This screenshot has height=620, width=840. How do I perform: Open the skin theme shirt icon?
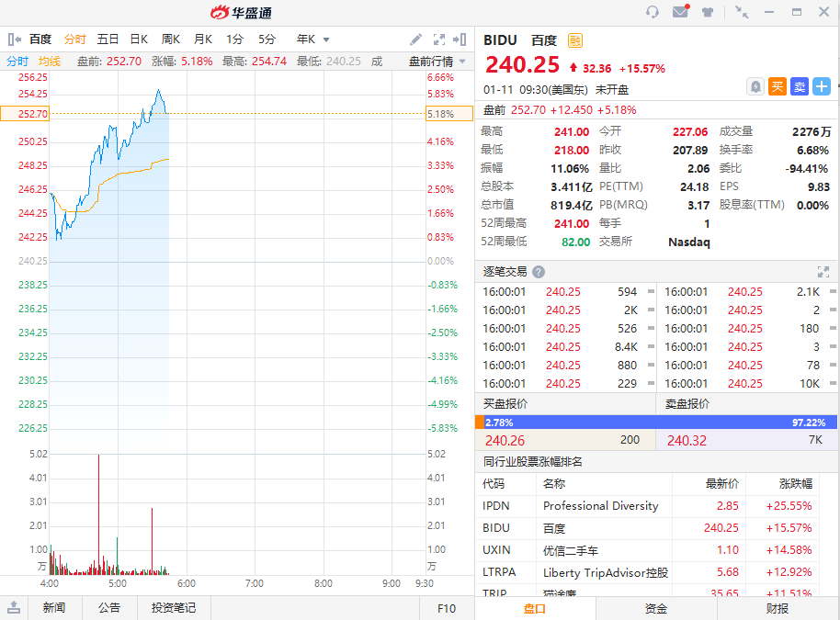[708, 12]
